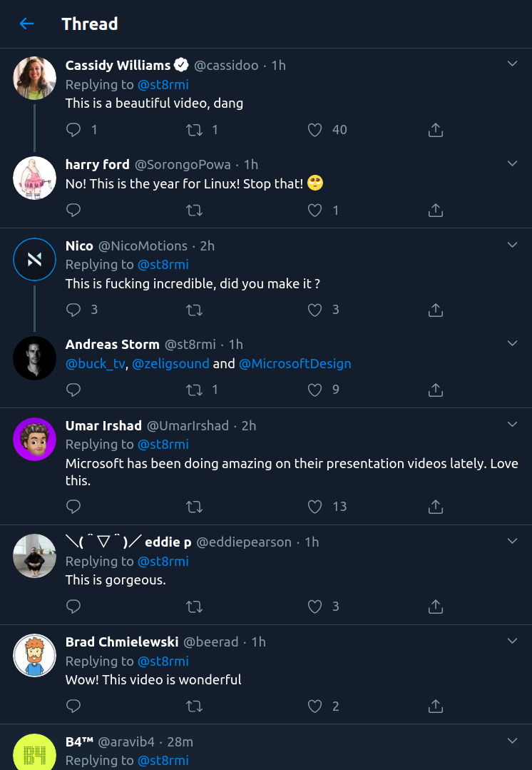
Task: Retweet Cassidy Williams' tweet
Action: coord(195,130)
